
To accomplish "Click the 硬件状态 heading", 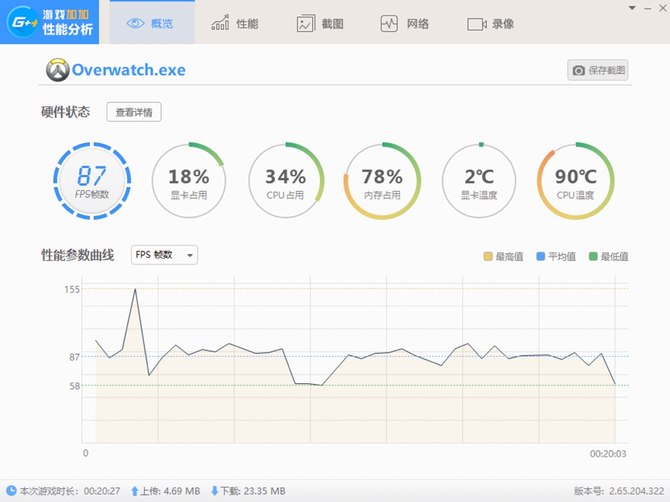I will 65,112.
